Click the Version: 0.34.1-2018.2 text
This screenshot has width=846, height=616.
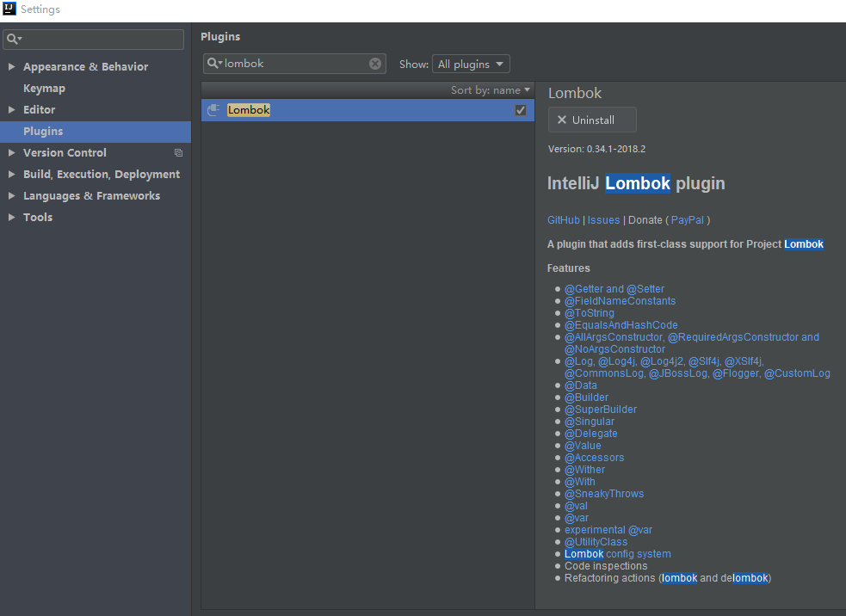click(x=596, y=149)
